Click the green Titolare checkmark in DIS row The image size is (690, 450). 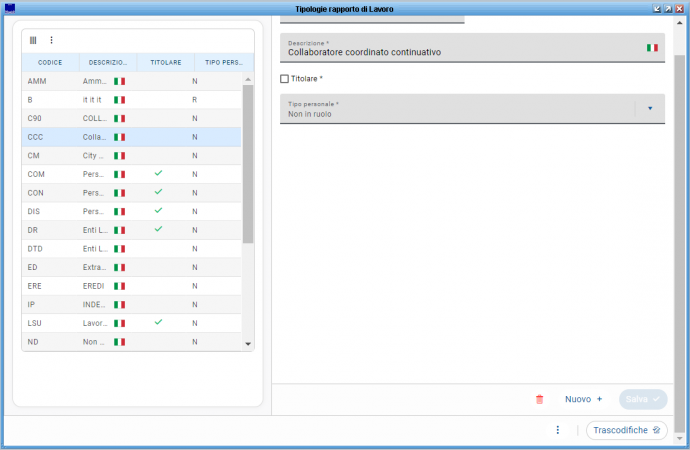pyautogui.click(x=158, y=210)
